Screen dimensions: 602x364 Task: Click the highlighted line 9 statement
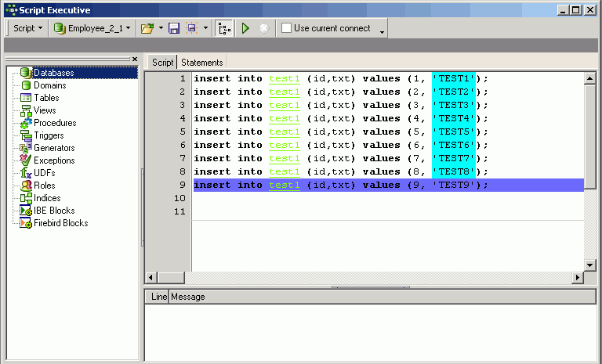(x=389, y=185)
